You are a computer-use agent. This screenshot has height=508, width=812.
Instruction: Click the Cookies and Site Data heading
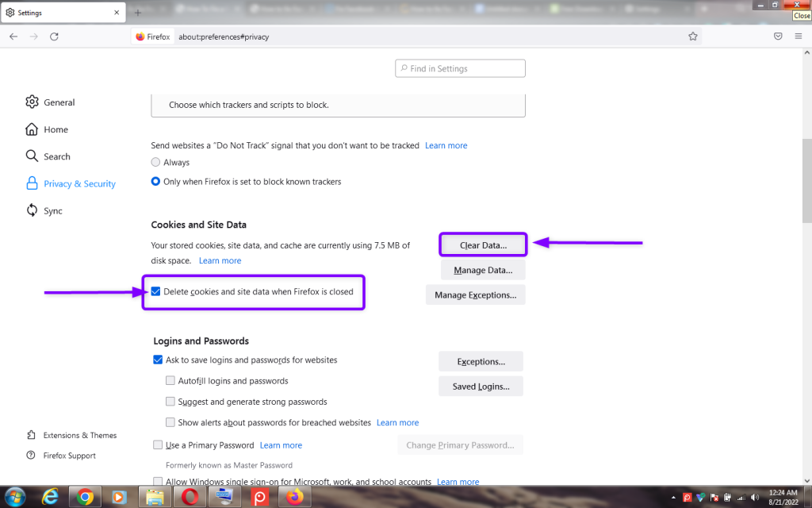click(x=198, y=225)
